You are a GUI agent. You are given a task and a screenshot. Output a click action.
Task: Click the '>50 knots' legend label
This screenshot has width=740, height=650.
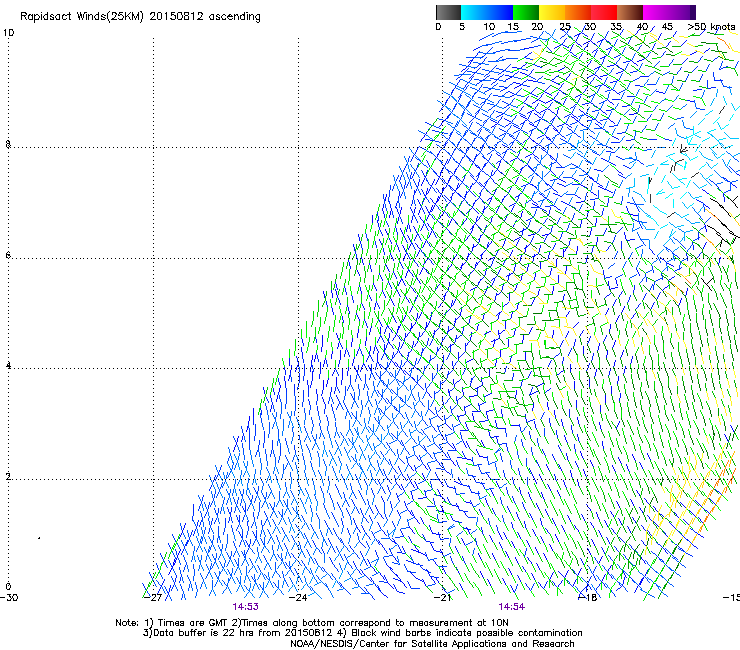[711, 27]
